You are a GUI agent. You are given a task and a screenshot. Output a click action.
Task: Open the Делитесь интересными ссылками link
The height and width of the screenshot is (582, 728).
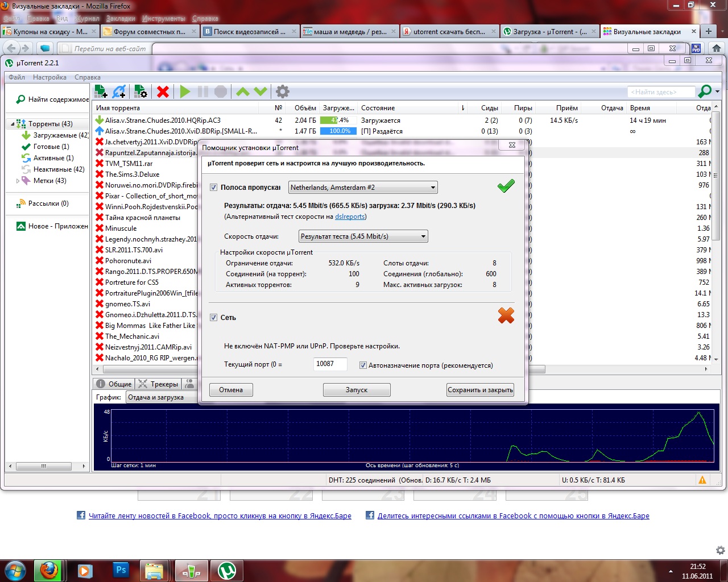514,516
